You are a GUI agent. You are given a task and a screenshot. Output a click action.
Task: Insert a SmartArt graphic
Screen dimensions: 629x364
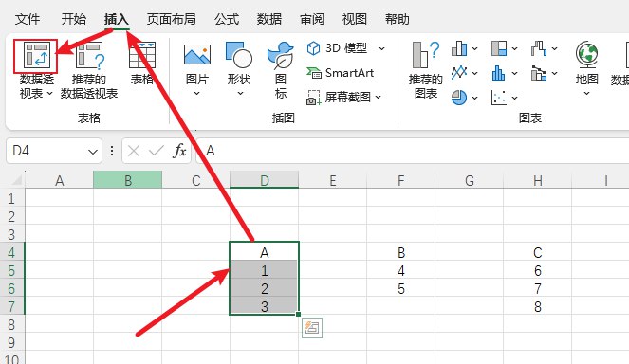pos(341,73)
